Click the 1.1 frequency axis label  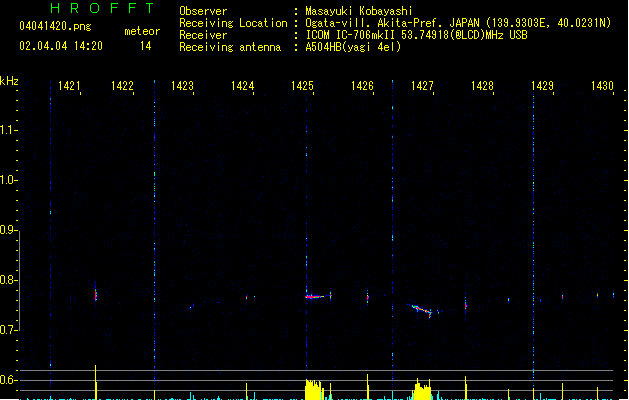point(8,130)
